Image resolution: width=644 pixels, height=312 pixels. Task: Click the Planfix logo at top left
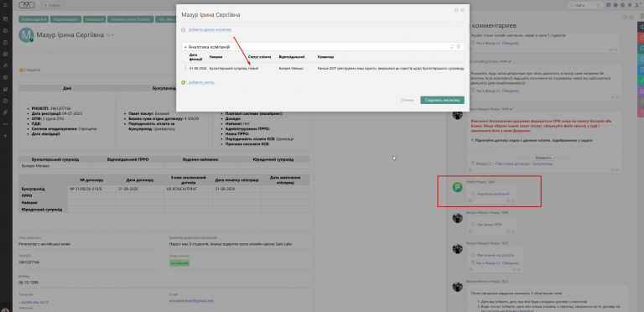(x=27, y=5)
